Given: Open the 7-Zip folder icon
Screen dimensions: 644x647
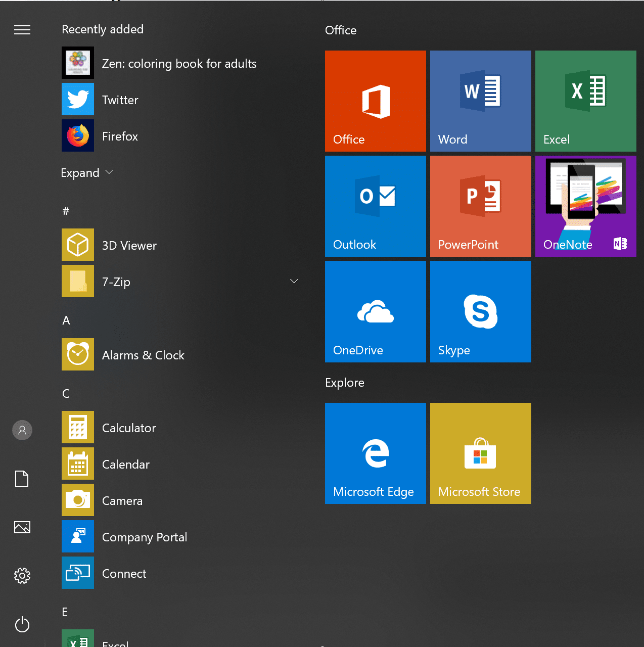Looking at the screenshot, I should (x=78, y=281).
